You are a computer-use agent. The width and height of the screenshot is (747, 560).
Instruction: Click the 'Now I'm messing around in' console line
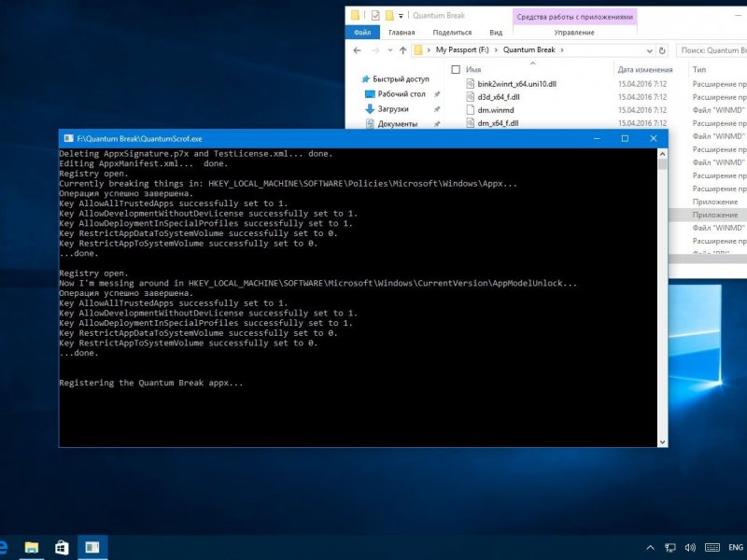[317, 284]
